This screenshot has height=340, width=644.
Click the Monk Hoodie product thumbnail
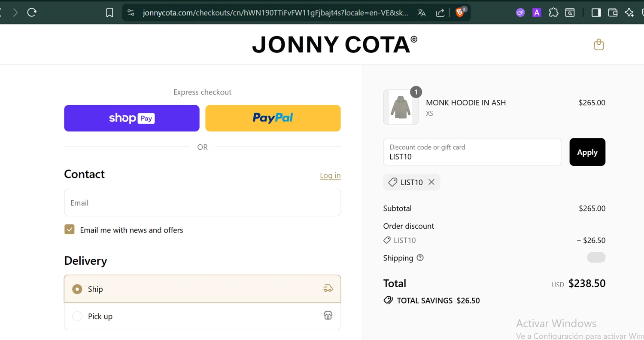[401, 107]
